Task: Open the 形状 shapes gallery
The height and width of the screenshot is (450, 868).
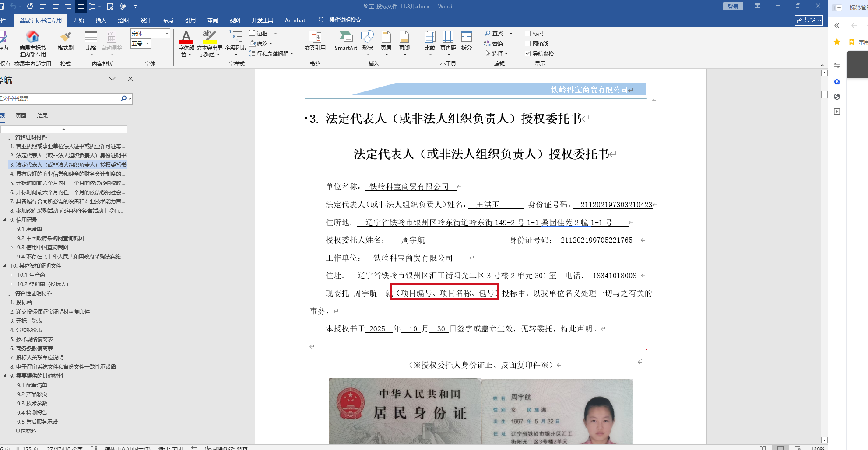Action: (x=368, y=43)
